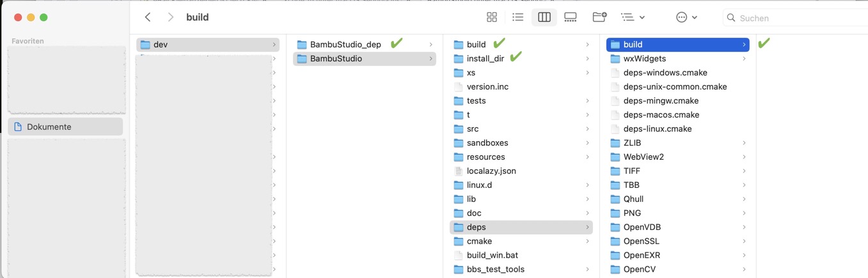Open the more actions ellipsis menu
This screenshot has height=278, width=868.
pos(686,17)
